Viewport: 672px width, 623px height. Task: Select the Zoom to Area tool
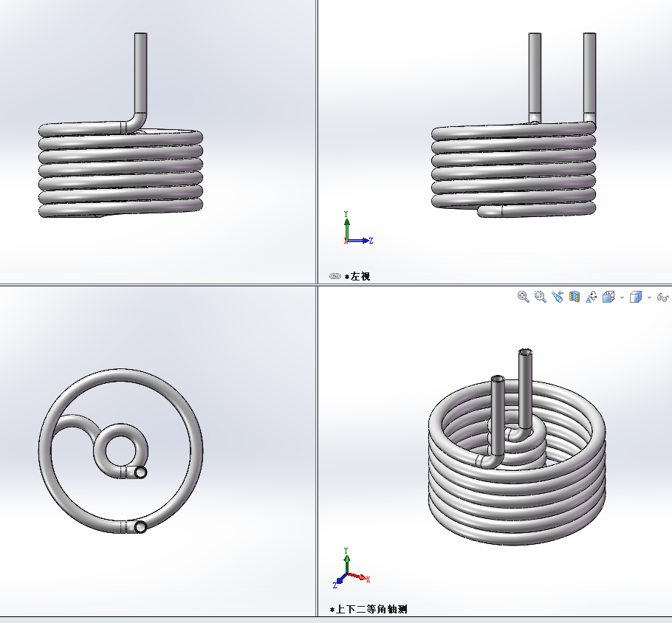click(x=540, y=297)
